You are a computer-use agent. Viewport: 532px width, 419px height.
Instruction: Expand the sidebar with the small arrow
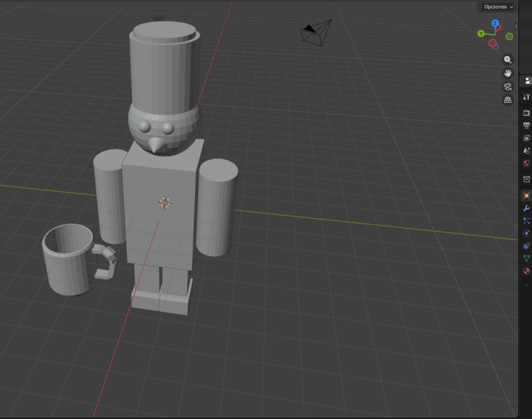pyautogui.click(x=516, y=26)
